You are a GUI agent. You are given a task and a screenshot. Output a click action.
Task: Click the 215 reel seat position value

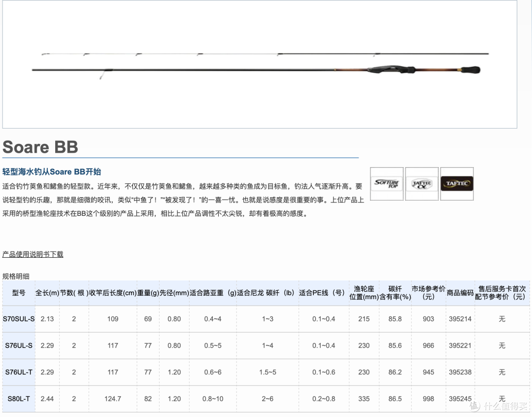tap(364, 319)
